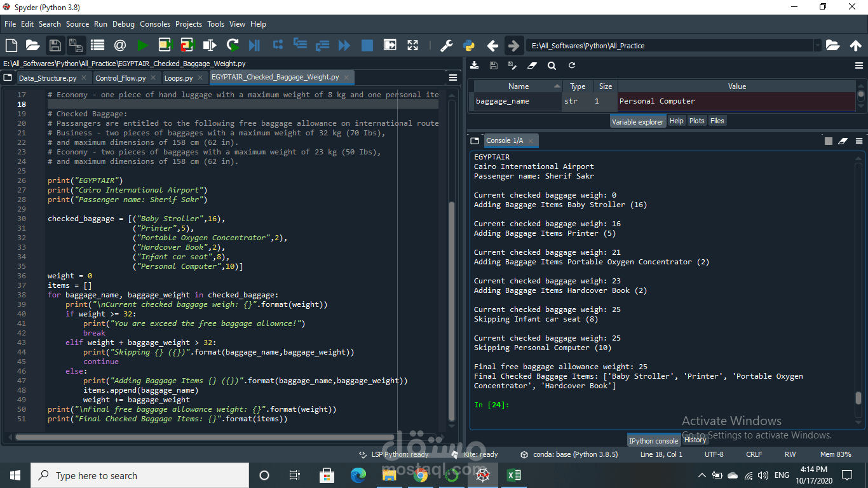Click the Windows search box

tap(140, 475)
